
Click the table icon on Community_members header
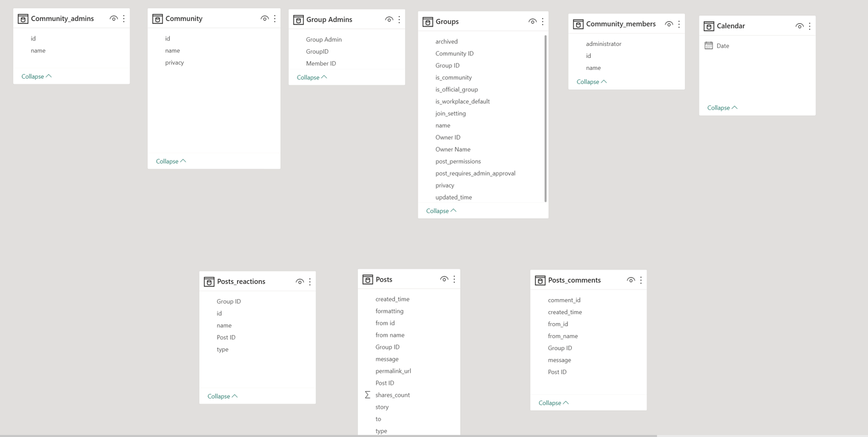tap(577, 23)
